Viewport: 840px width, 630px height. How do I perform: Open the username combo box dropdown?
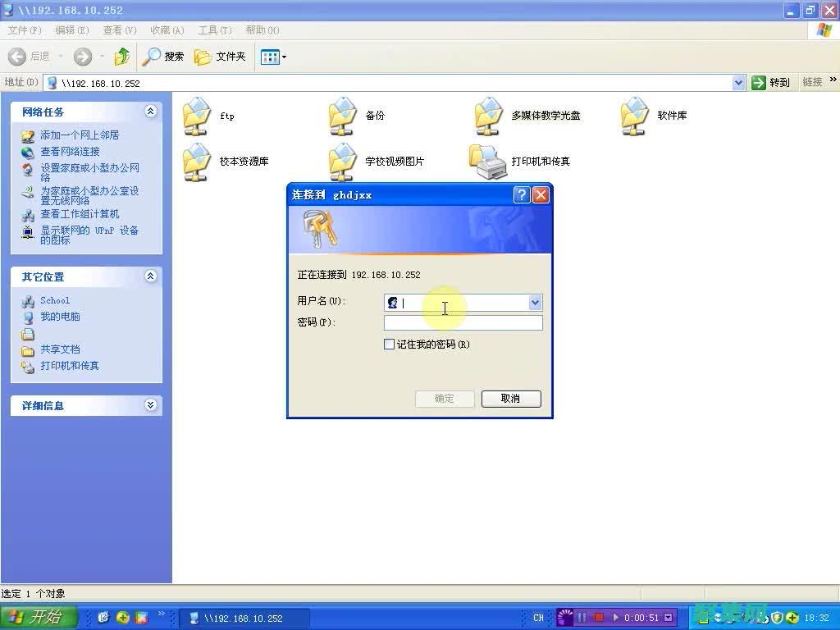(x=535, y=303)
